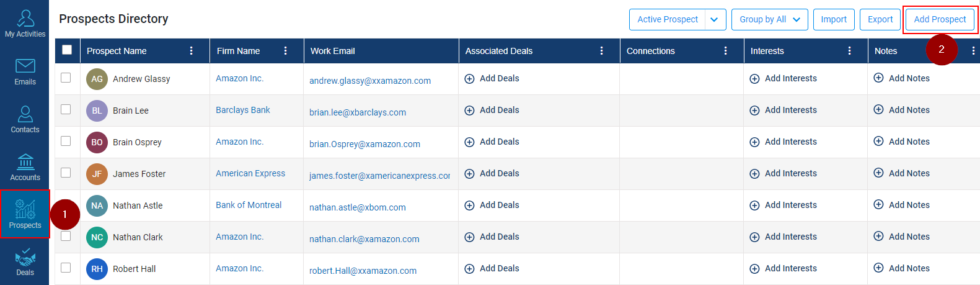Select James Foster prospect name
The height and width of the screenshot is (285, 980).
[139, 174]
